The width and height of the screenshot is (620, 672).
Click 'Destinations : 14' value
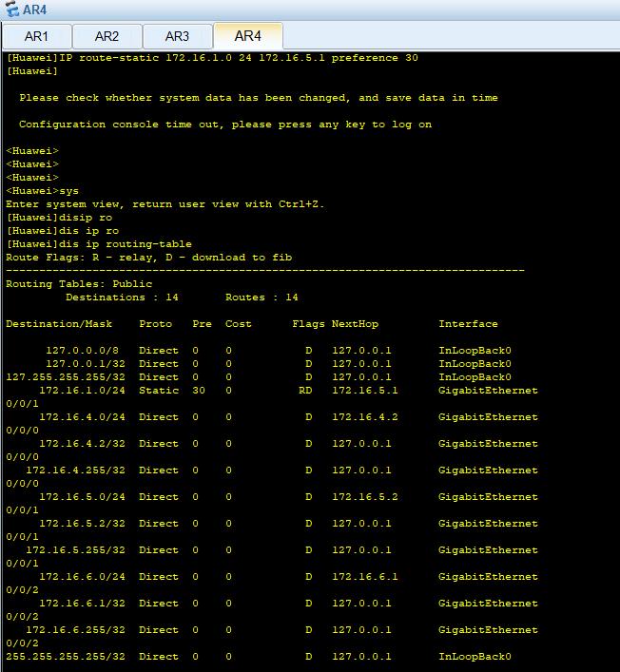[122, 297]
